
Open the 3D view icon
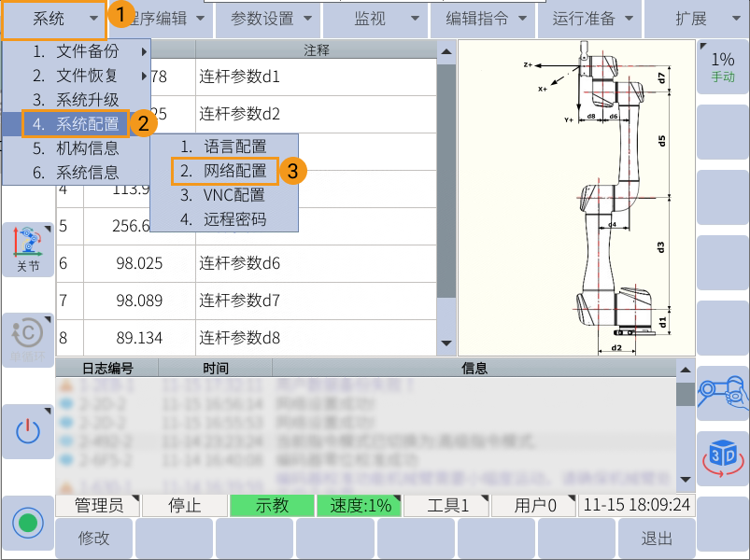point(723,456)
